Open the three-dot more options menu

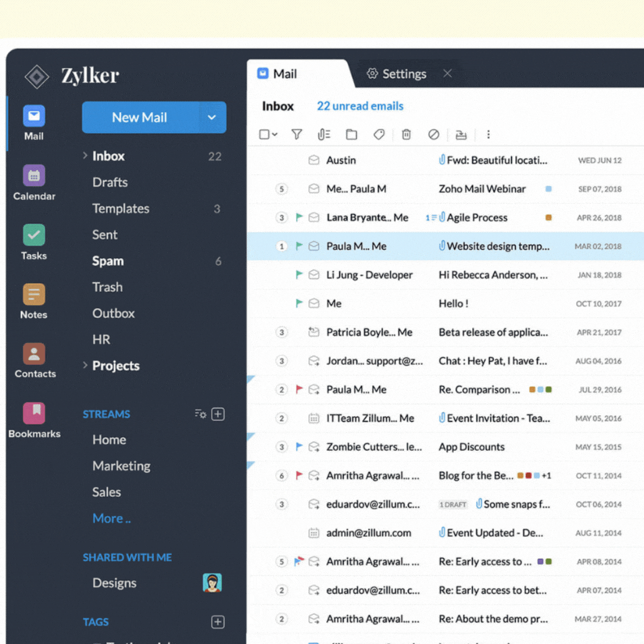tap(488, 134)
